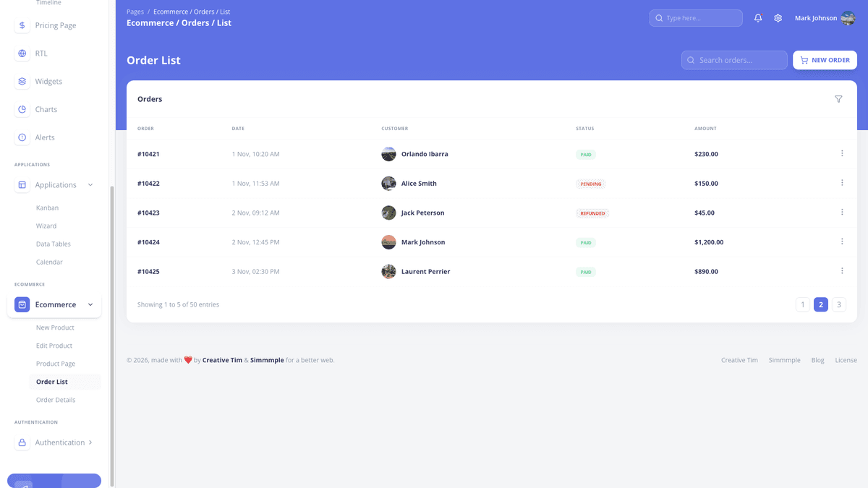The width and height of the screenshot is (868, 488).
Task: Open the filter icon on the Orders card
Action: tap(838, 98)
